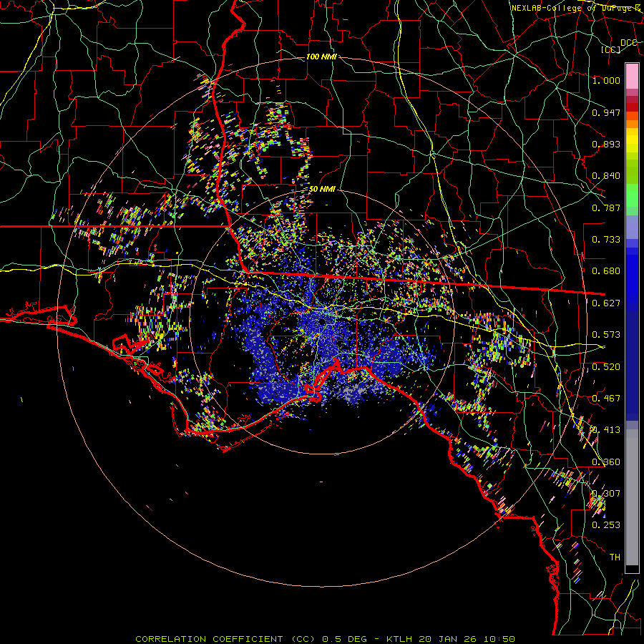The width and height of the screenshot is (644, 644).
Task: Click the 0.520 scale value
Action: tap(606, 367)
